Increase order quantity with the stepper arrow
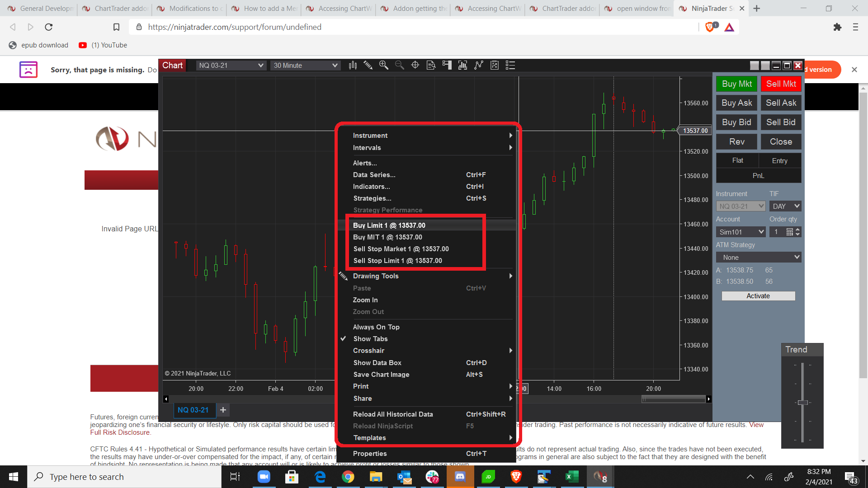868x488 pixels. [x=798, y=230]
